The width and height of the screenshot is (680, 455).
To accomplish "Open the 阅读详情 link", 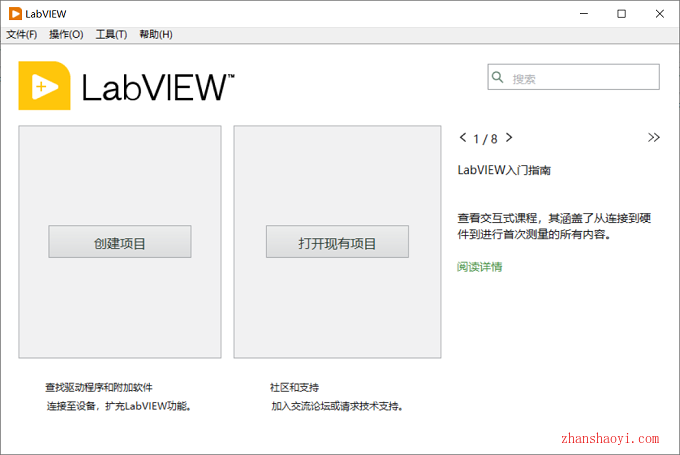I will click(x=480, y=267).
